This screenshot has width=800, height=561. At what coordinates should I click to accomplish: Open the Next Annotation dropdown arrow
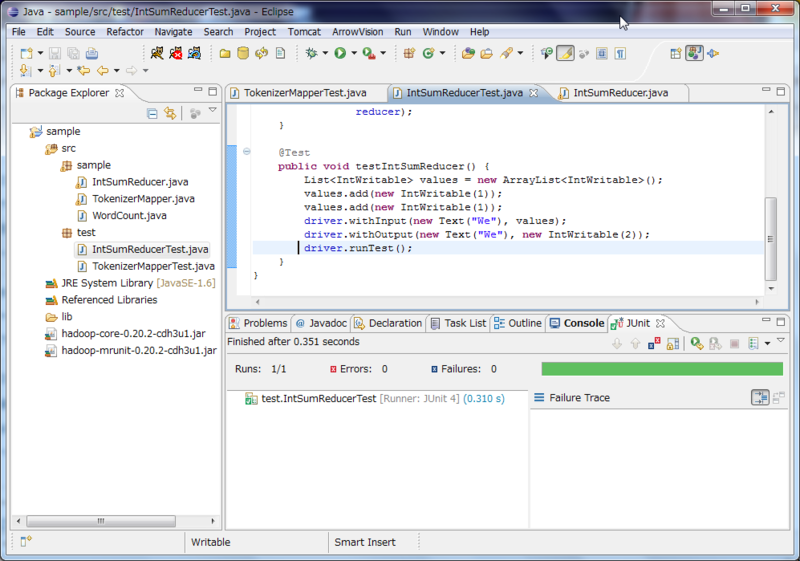(x=40, y=70)
